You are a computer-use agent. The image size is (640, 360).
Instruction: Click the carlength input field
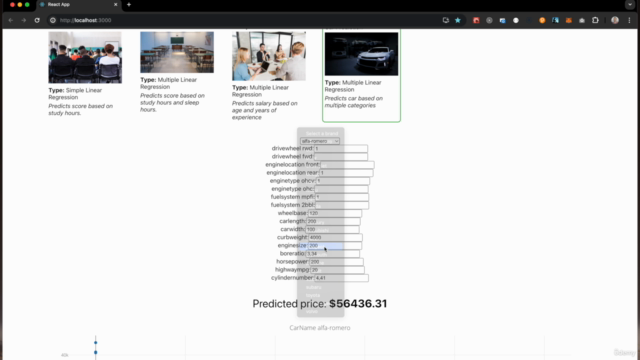pos(333,221)
